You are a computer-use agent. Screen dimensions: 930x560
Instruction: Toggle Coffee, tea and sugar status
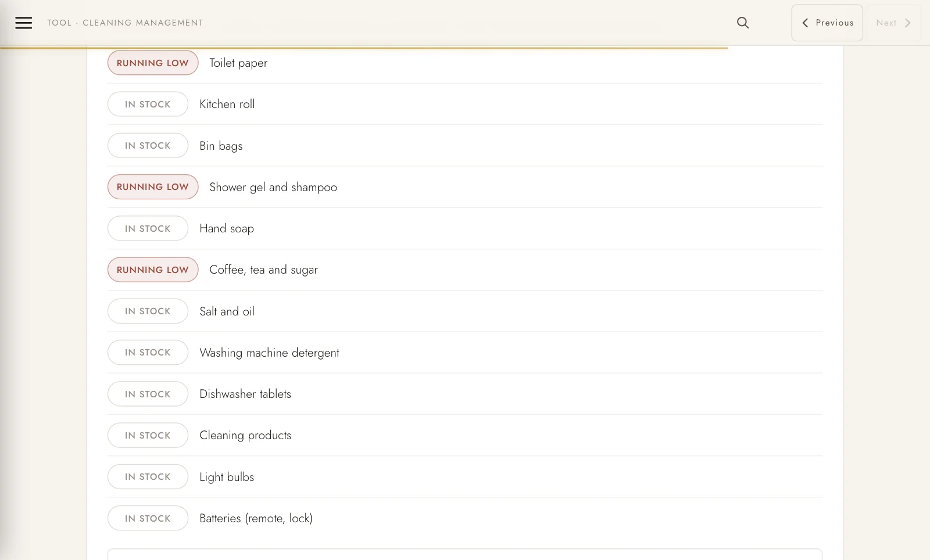[153, 270]
